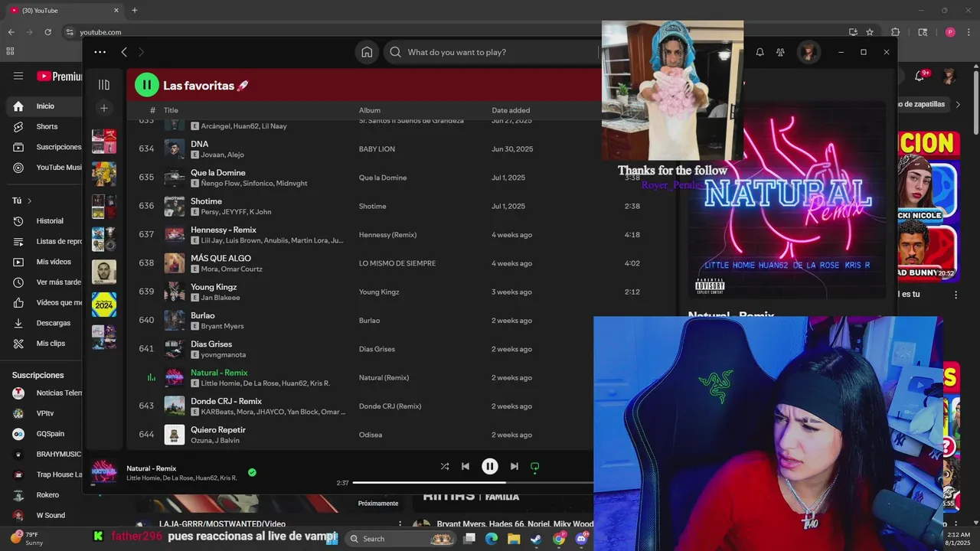Viewport: 980px width, 551px height.
Task: Click the Windows taskbar Search box
Action: [x=401, y=539]
